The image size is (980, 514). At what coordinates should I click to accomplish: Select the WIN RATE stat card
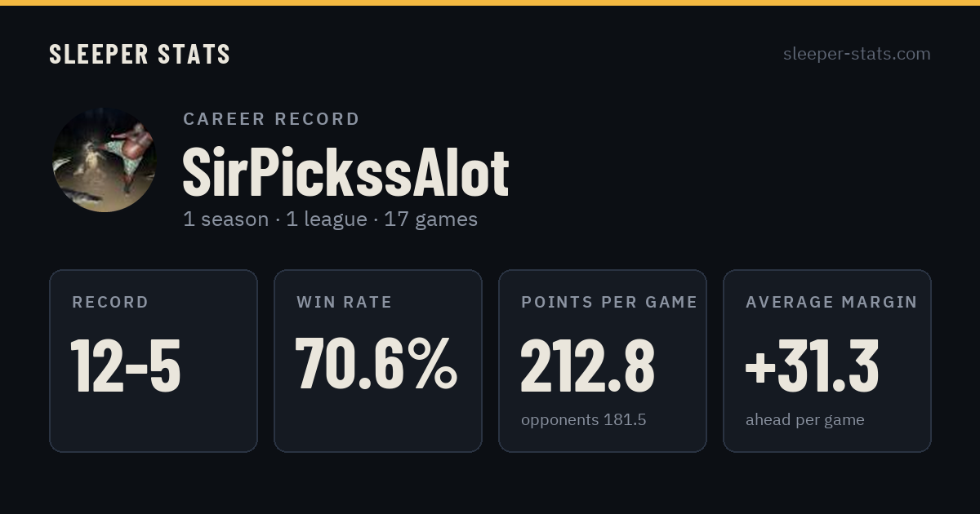(378, 361)
